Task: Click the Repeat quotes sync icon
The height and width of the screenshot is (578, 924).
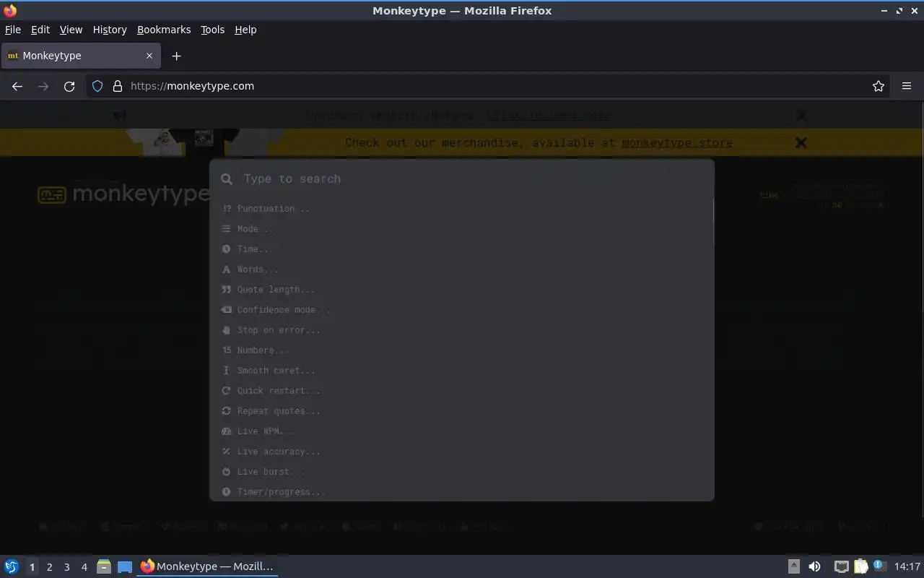Action: pos(227,411)
